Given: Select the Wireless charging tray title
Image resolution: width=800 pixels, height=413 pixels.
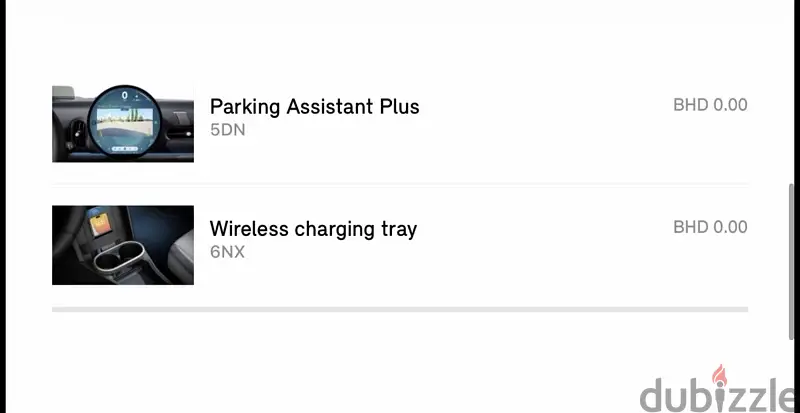Looking at the screenshot, I should click(313, 229).
